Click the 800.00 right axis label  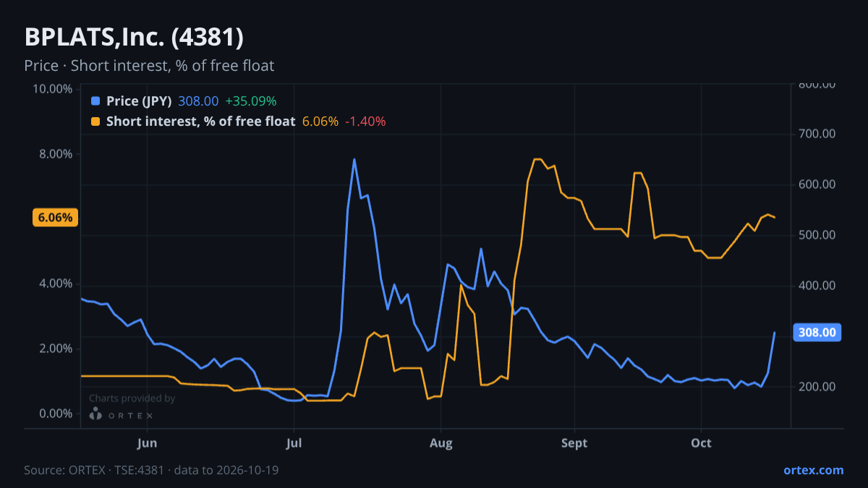pos(817,85)
